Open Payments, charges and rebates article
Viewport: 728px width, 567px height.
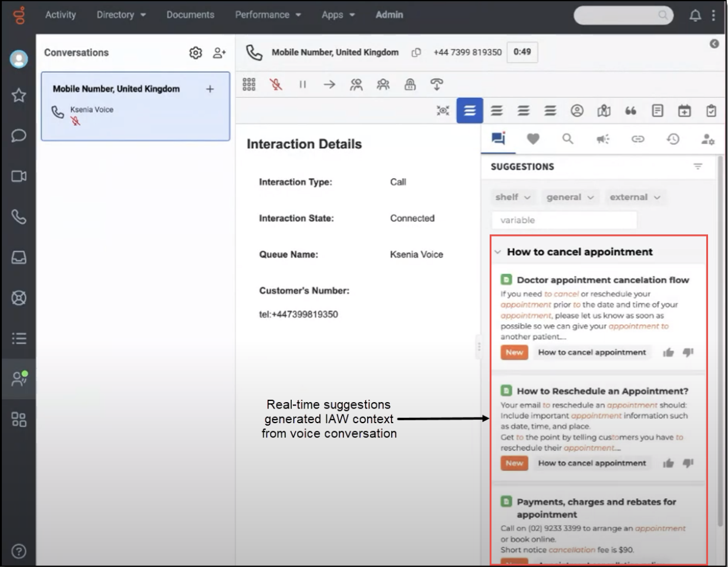tap(596, 508)
